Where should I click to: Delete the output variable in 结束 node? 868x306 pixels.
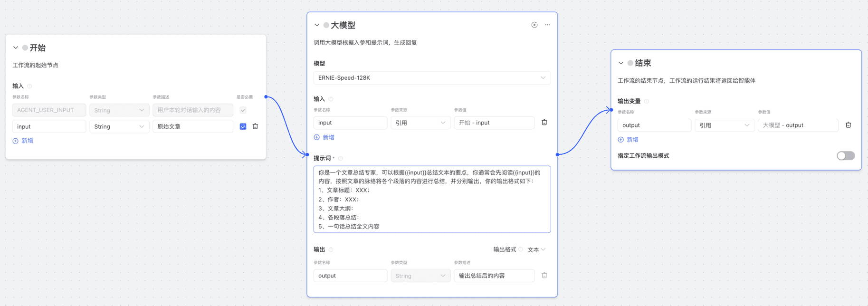pyautogui.click(x=848, y=125)
